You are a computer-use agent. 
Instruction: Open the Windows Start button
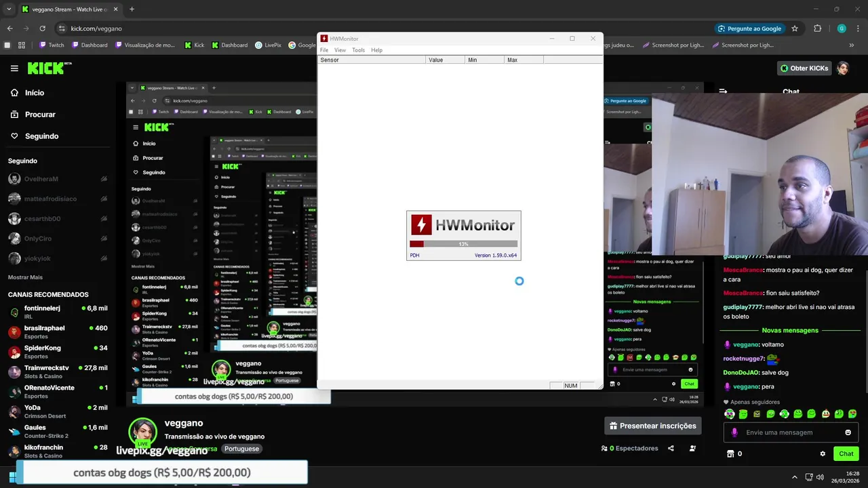[14, 476]
